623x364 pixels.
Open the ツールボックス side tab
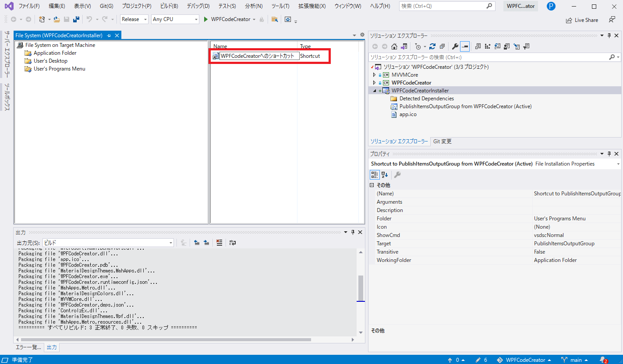pos(7,96)
